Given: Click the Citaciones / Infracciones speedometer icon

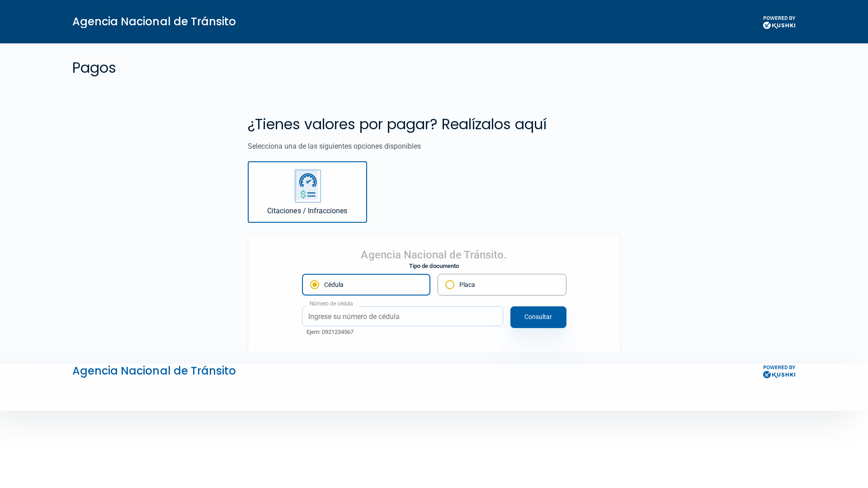Looking at the screenshot, I should 307,186.
